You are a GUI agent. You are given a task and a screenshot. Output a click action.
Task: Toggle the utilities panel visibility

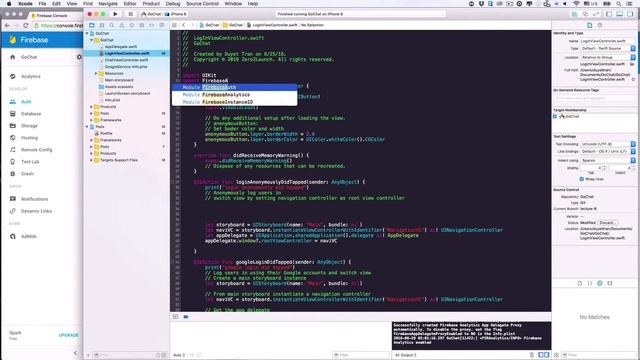(630, 14)
